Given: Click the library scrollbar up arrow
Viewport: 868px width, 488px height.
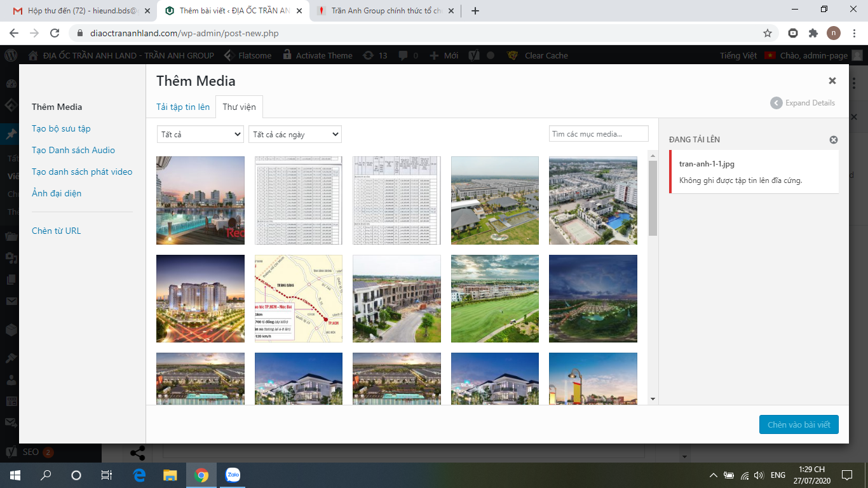Looking at the screenshot, I should (653, 154).
